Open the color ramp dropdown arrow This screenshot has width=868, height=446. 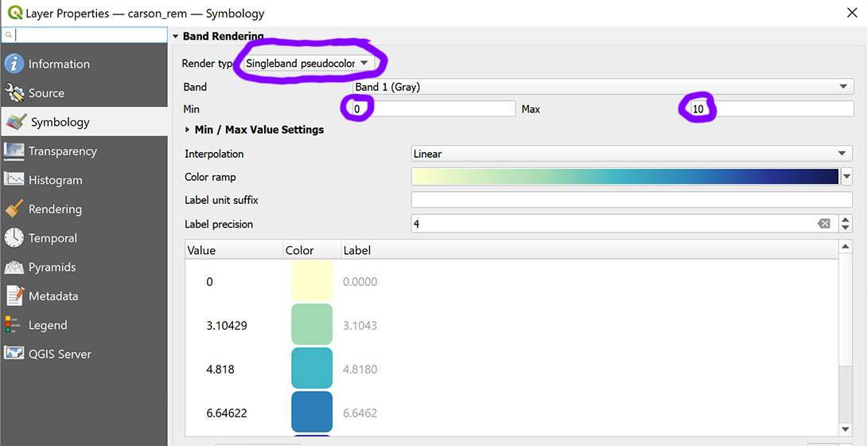point(847,178)
